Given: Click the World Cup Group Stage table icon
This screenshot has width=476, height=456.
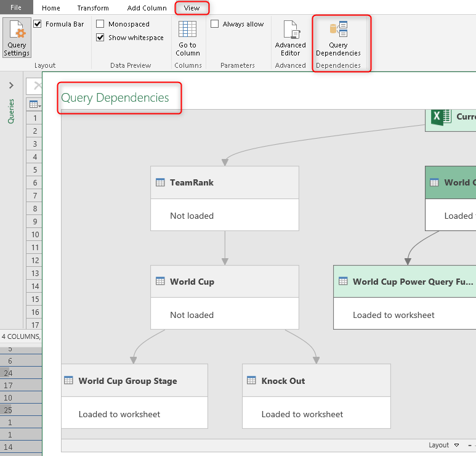Looking at the screenshot, I should pyautogui.click(x=68, y=380).
